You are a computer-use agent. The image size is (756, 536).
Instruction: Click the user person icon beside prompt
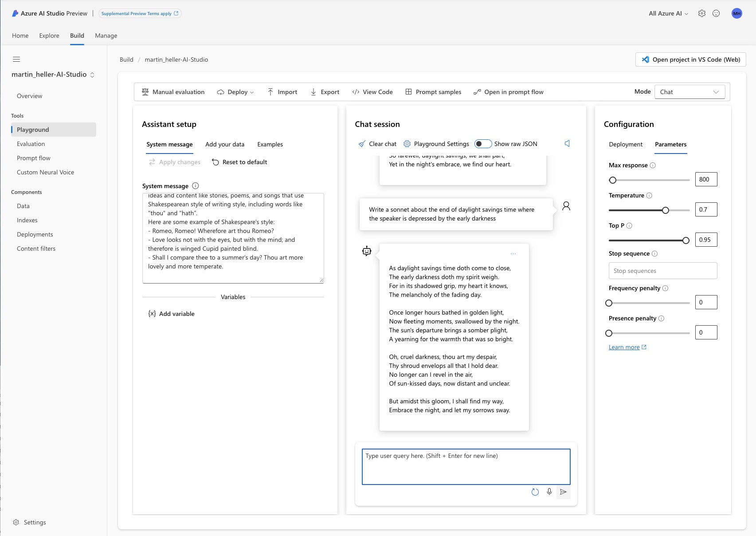click(x=566, y=206)
